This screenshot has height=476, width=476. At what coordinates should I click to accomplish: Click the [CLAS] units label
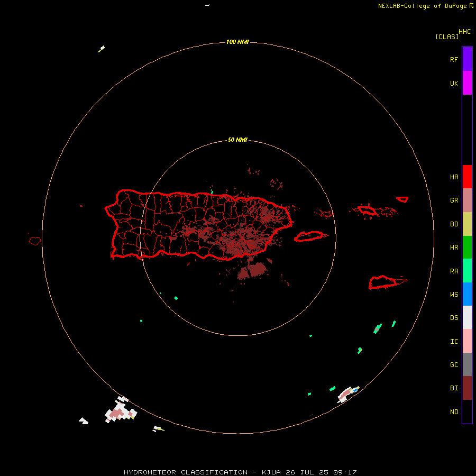click(447, 36)
